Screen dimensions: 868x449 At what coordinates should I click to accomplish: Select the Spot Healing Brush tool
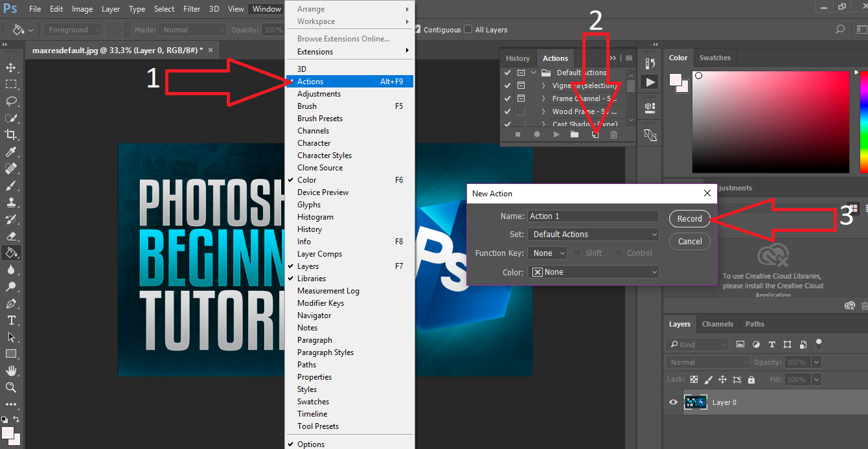11,168
